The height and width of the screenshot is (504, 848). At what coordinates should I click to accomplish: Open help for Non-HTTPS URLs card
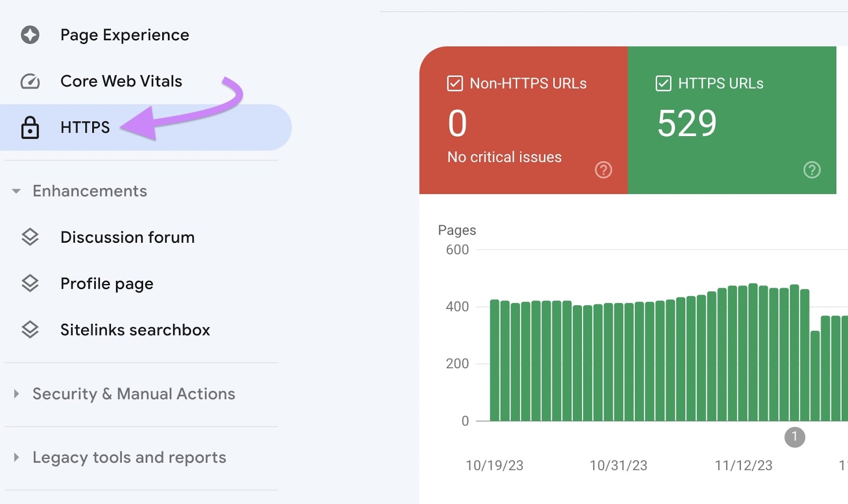coord(603,170)
